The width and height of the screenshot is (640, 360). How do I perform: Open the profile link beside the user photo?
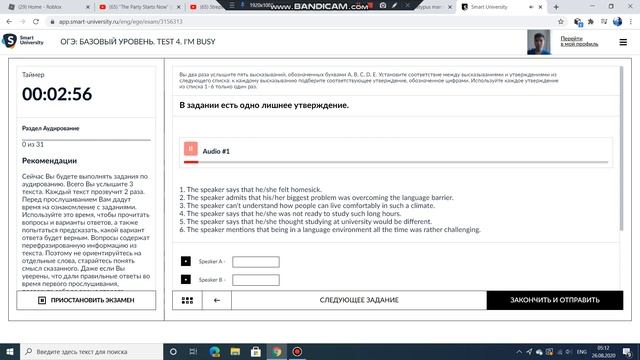579,41
